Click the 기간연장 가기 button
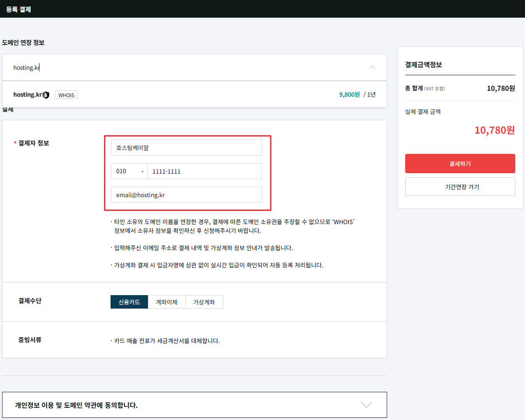Image resolution: width=525 pixels, height=420 pixels. (x=460, y=187)
